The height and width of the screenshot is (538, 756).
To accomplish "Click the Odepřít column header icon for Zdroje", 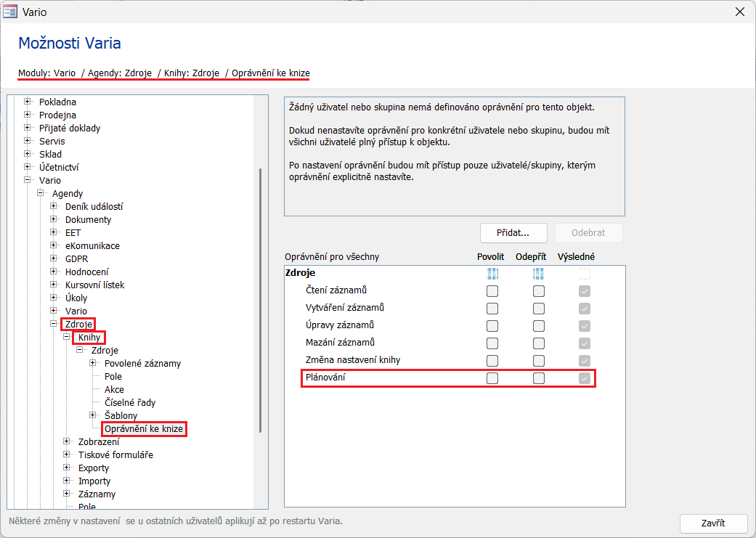I will pos(538,274).
